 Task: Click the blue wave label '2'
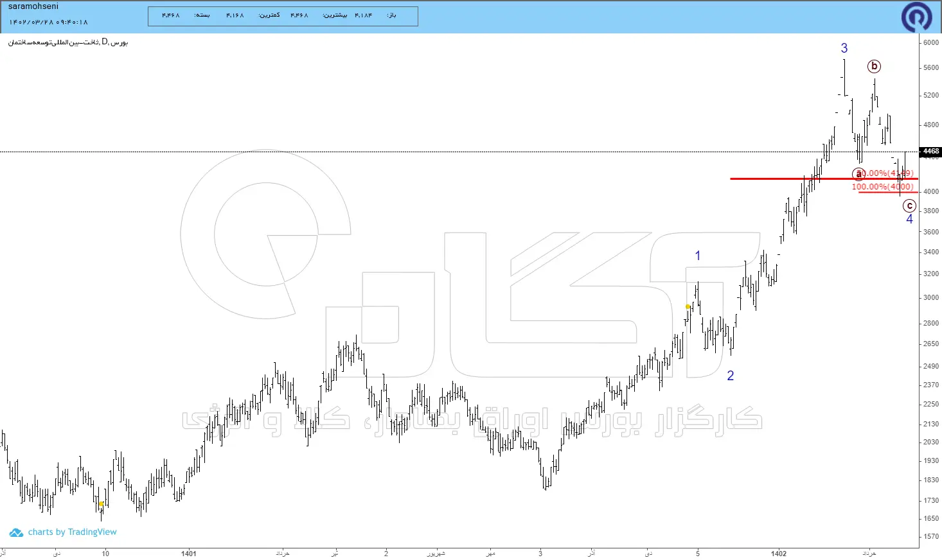tap(731, 376)
